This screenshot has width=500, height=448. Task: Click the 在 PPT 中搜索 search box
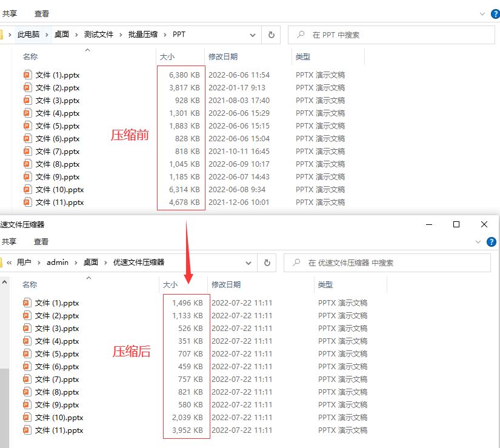point(392,35)
